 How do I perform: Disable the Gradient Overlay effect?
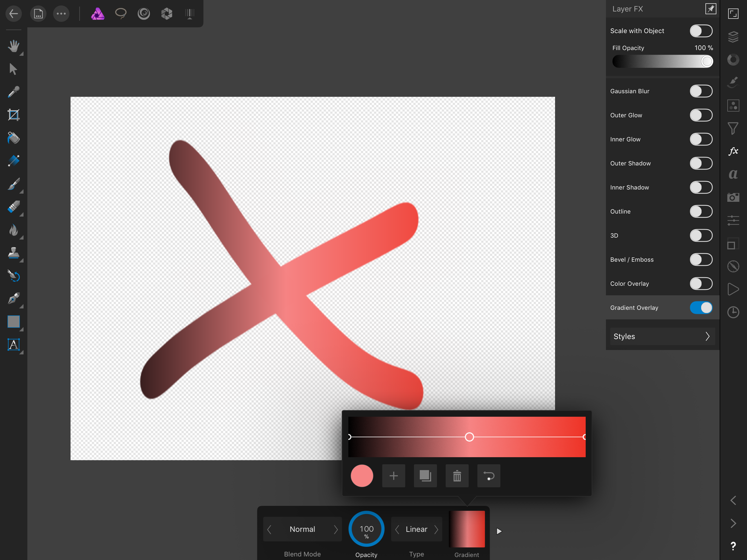tap(701, 308)
